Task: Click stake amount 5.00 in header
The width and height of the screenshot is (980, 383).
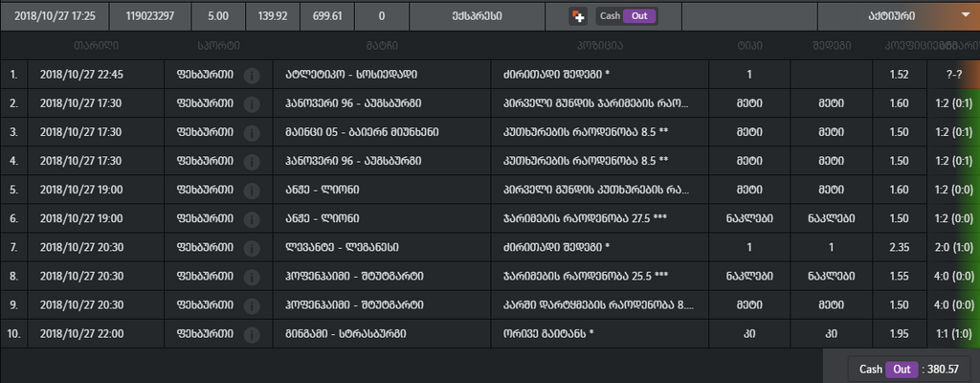Action: pyautogui.click(x=218, y=16)
